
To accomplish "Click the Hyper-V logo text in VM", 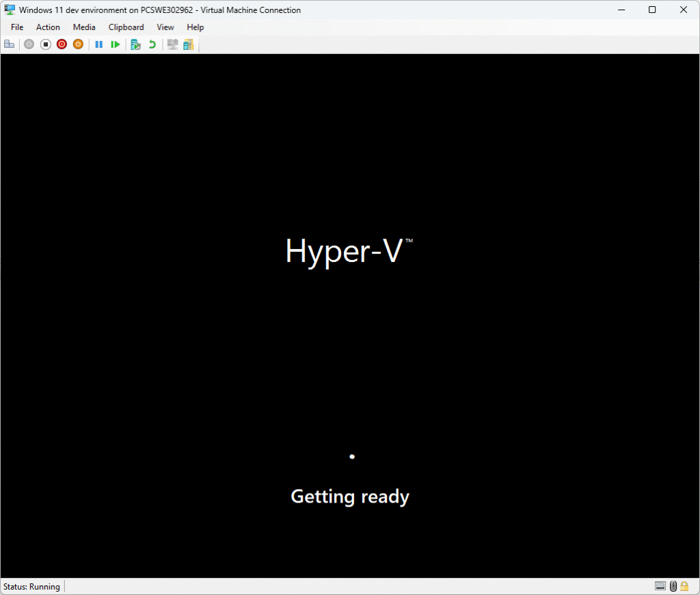I will tap(349, 252).
